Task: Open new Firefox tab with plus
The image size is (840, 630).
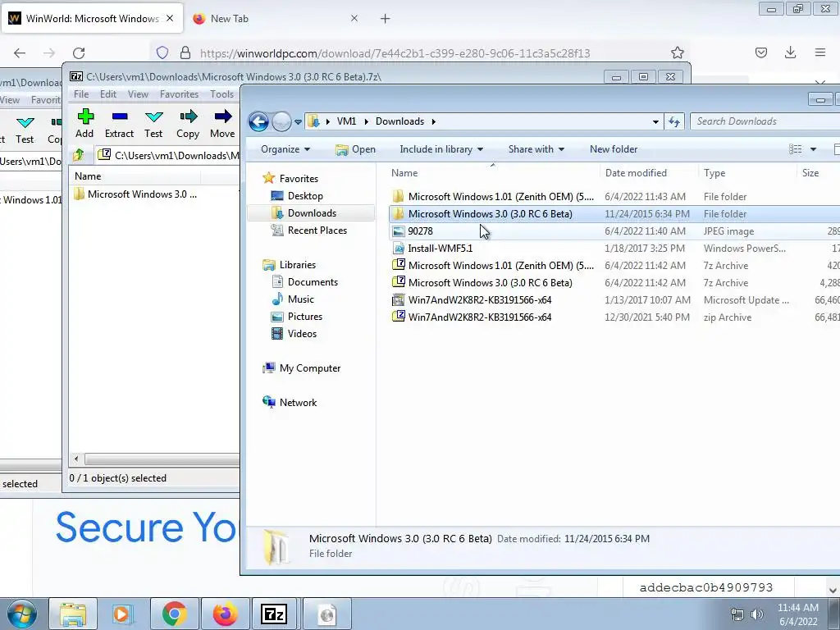Action: [x=386, y=19]
